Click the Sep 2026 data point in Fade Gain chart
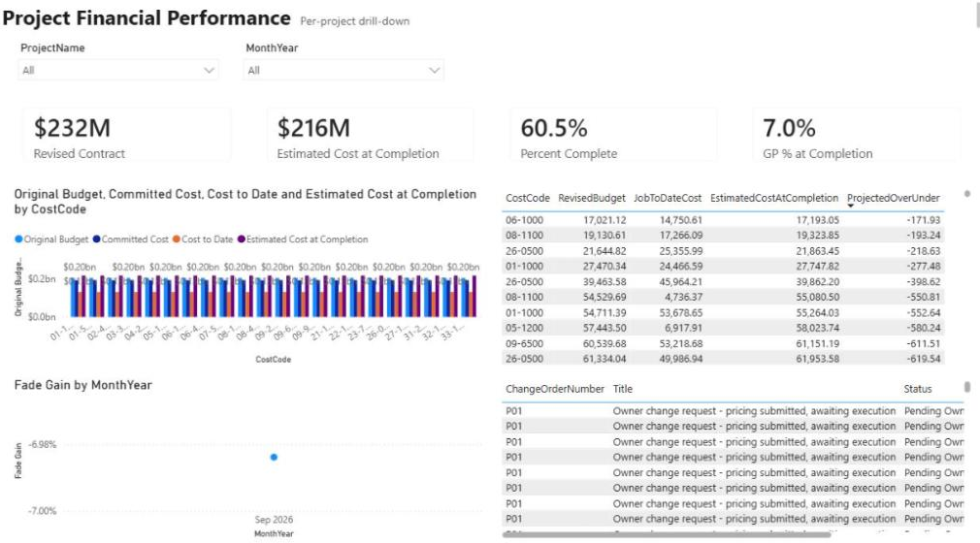The height and width of the screenshot is (543, 980). point(274,458)
